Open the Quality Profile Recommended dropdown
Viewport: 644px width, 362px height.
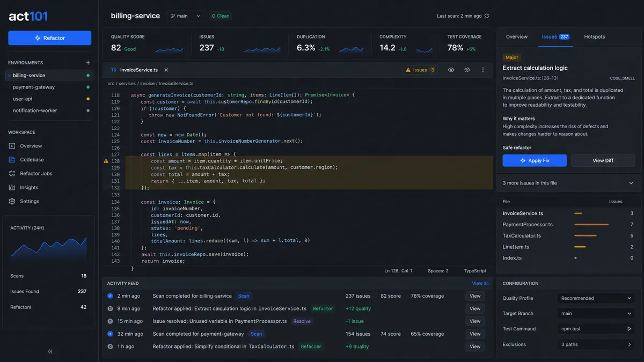click(x=596, y=298)
